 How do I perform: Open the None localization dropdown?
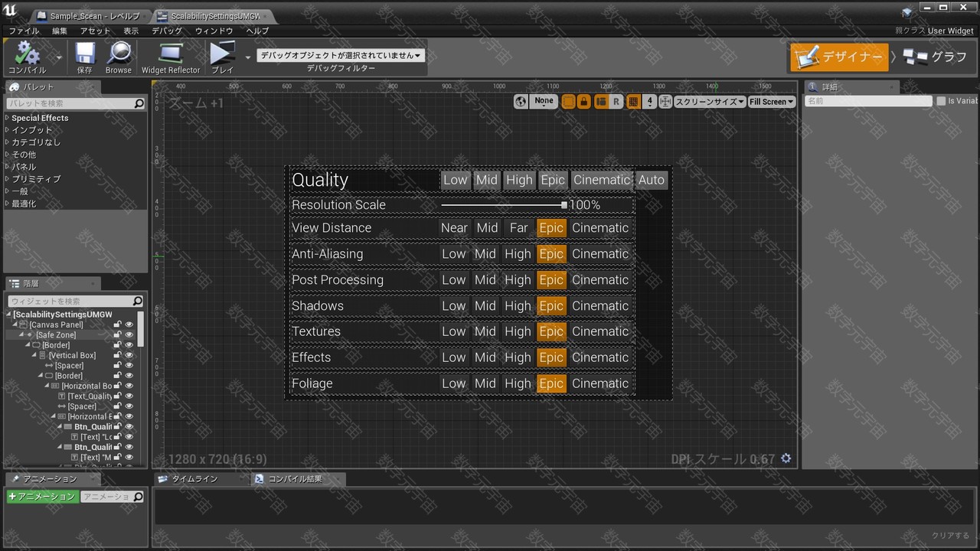[x=544, y=101]
